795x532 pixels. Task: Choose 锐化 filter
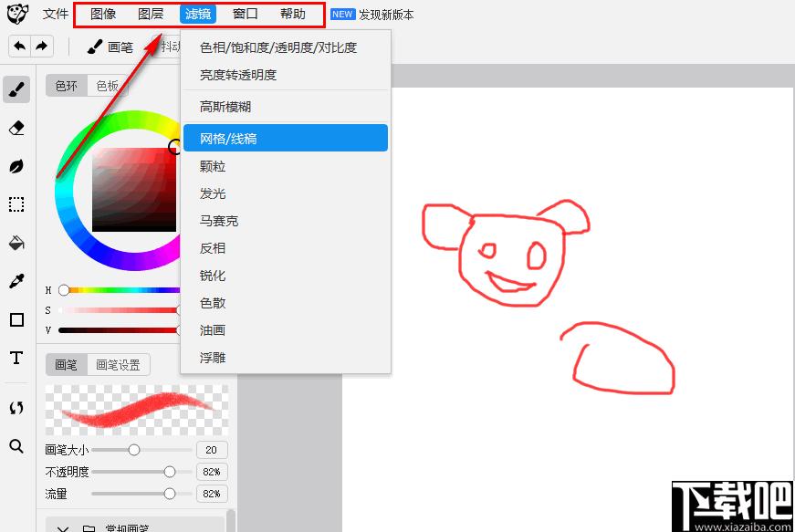pyautogui.click(x=286, y=276)
